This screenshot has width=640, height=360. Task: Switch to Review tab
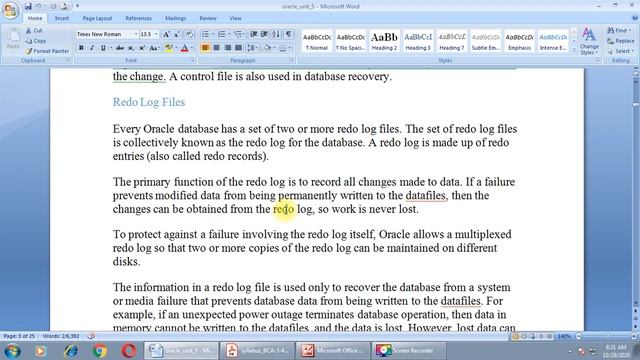coord(208,18)
